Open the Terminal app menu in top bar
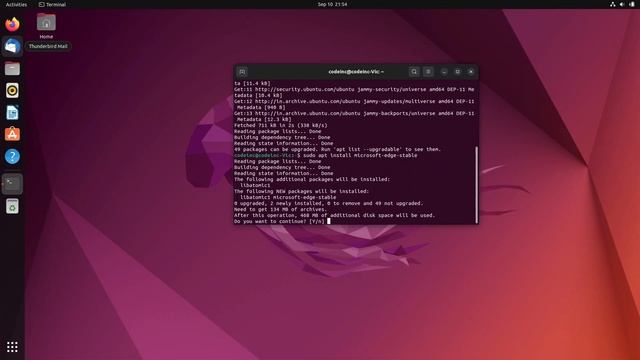Viewport: 640px width, 360px height. coord(52,4)
